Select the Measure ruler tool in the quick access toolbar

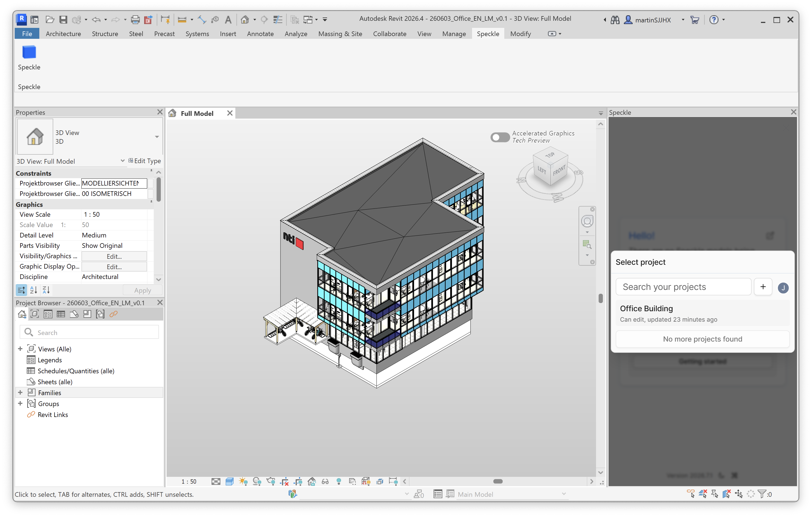coord(182,20)
